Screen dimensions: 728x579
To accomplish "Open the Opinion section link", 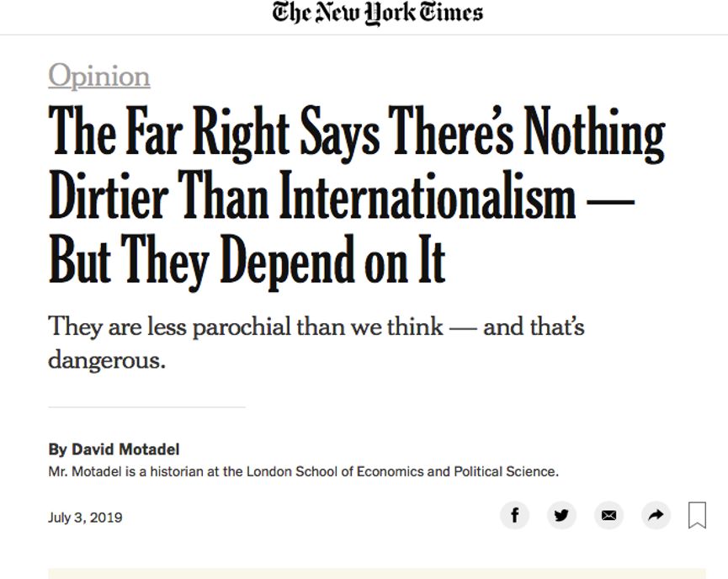I will [x=99, y=76].
